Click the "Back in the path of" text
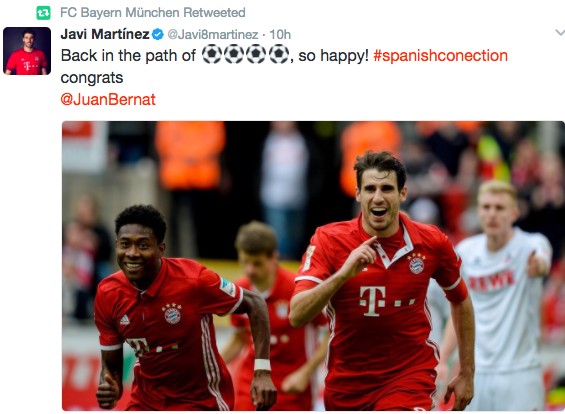 tap(128, 56)
